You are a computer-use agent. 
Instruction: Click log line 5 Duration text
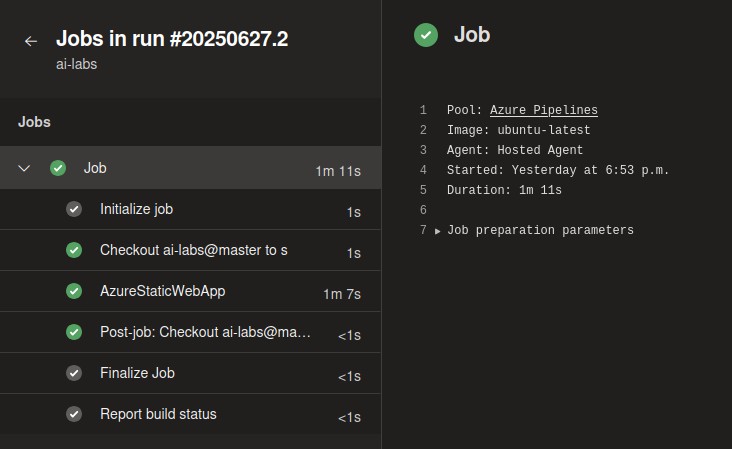(x=504, y=190)
